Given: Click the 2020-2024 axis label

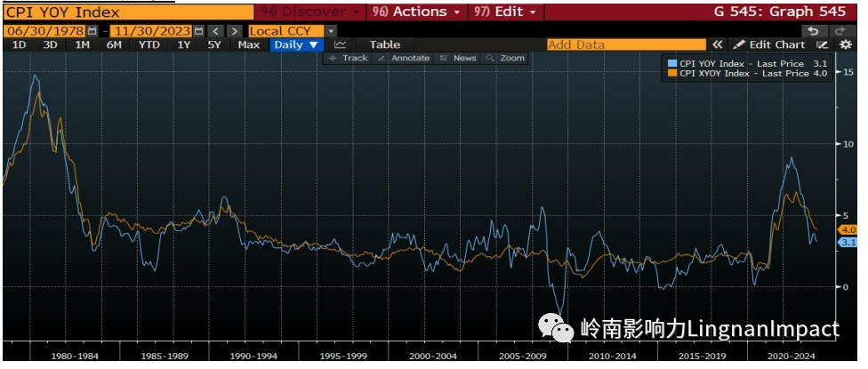Looking at the screenshot, I should click(x=792, y=355).
